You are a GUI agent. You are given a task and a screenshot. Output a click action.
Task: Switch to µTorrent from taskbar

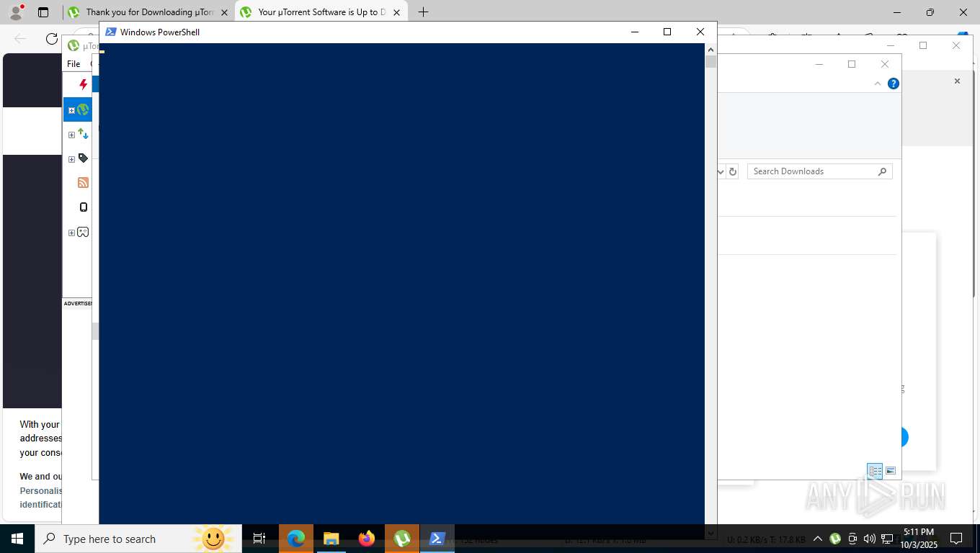tap(401, 539)
